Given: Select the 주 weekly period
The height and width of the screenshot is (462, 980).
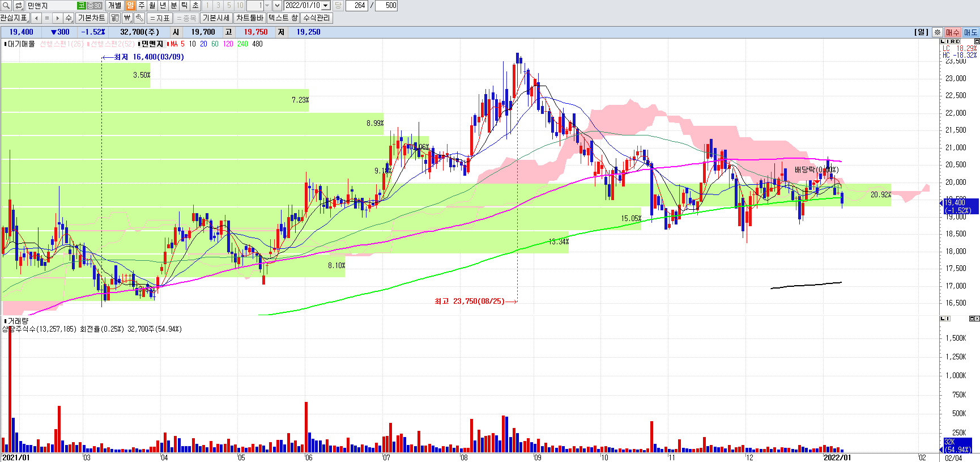Looking at the screenshot, I should coord(141,6).
